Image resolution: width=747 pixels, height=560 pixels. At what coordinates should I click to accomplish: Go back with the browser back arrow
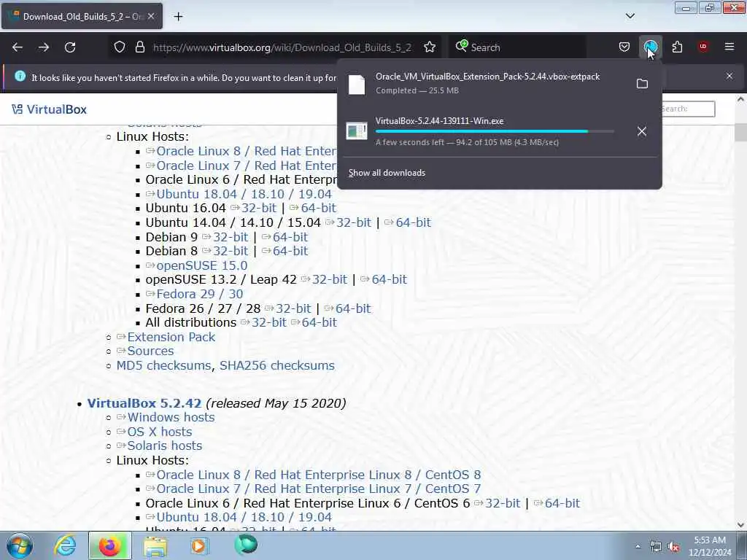coord(18,47)
